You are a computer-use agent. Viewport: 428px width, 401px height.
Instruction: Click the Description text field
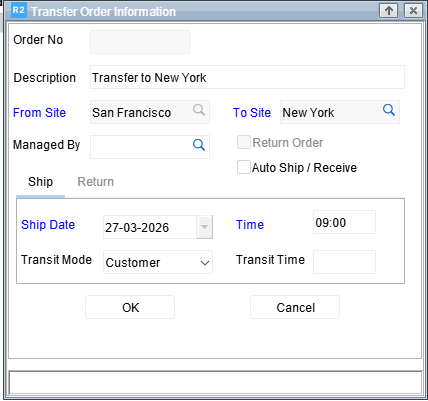247,77
